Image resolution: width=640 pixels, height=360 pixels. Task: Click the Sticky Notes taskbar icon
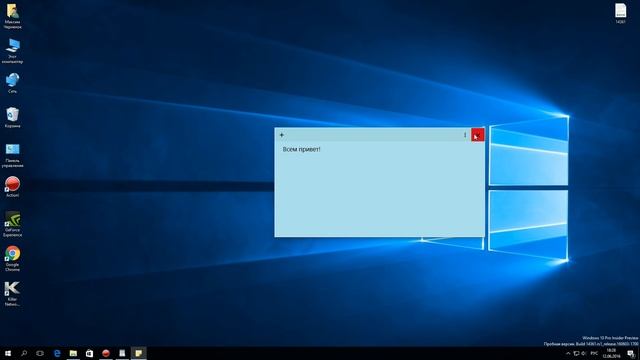(138, 353)
